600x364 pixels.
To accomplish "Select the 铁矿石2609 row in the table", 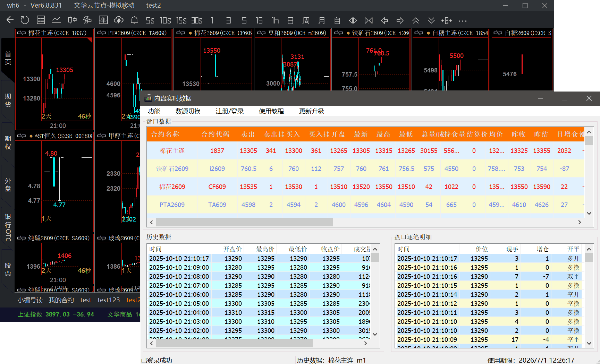I will click(x=172, y=169).
